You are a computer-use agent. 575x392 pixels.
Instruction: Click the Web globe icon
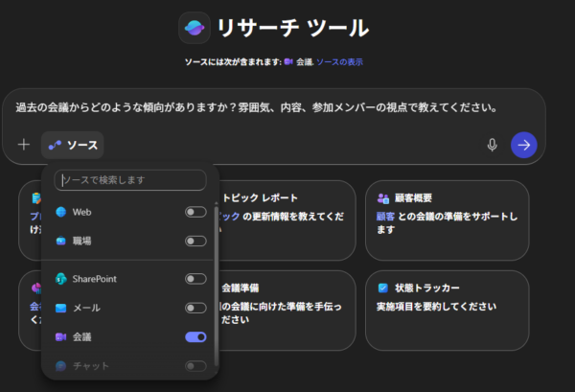click(x=61, y=212)
